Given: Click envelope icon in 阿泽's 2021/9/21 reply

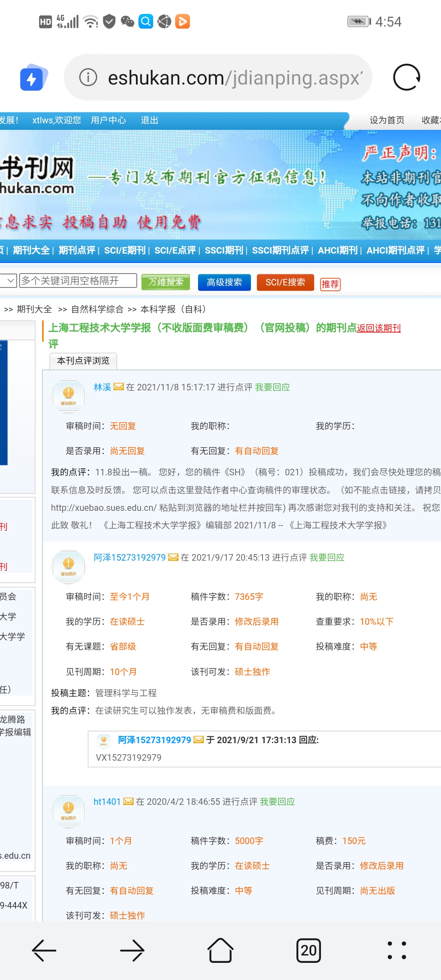Looking at the screenshot, I should [198, 739].
